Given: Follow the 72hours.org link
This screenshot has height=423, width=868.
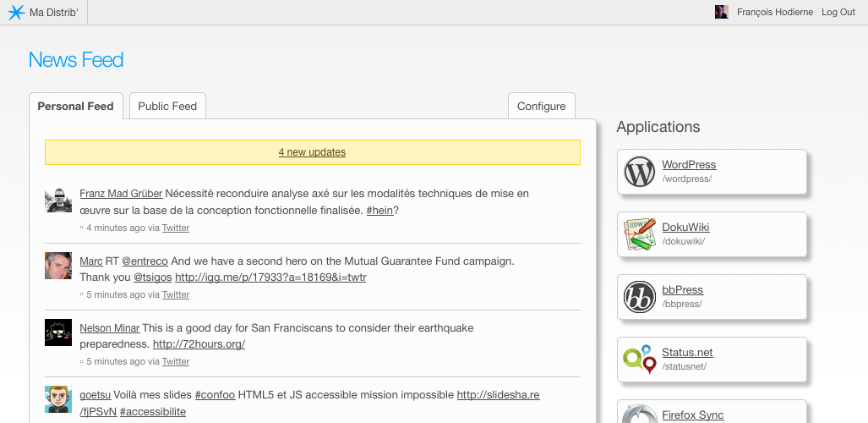Looking at the screenshot, I should 199,344.
